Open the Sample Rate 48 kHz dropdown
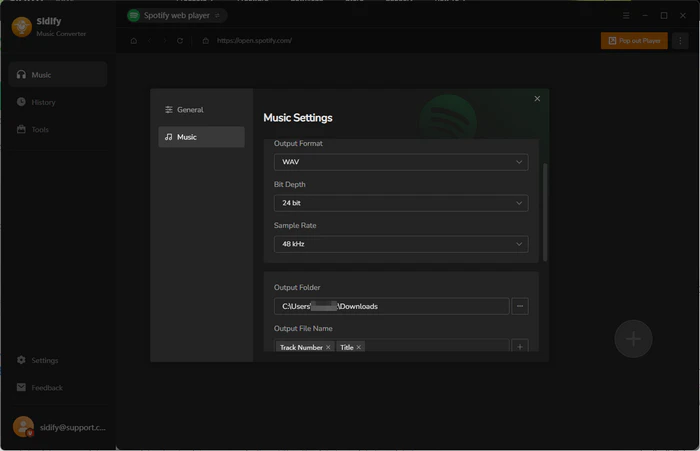 (x=401, y=244)
